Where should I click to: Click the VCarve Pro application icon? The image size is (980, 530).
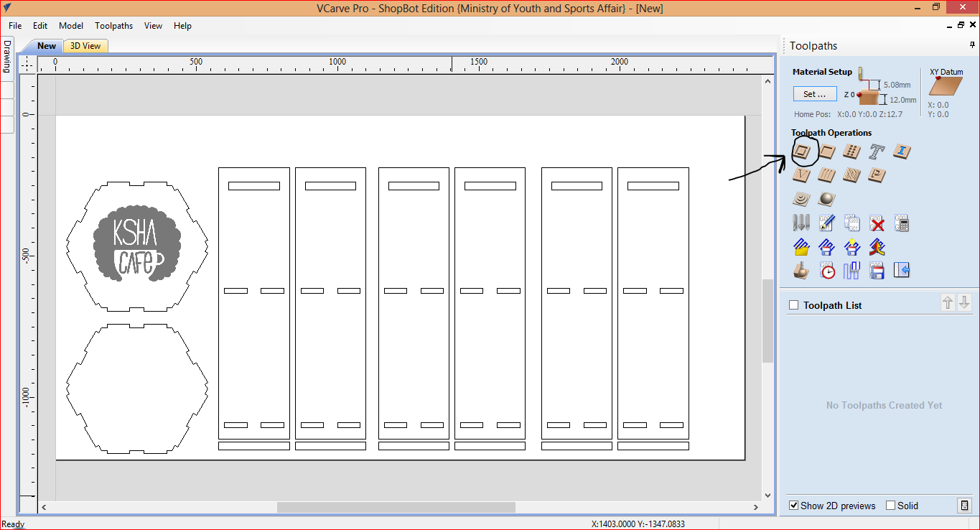7,8
